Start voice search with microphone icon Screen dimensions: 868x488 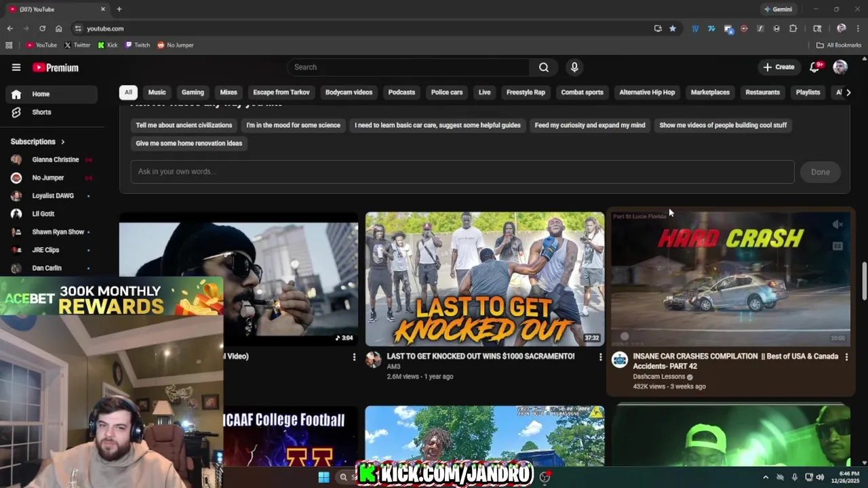pos(574,67)
